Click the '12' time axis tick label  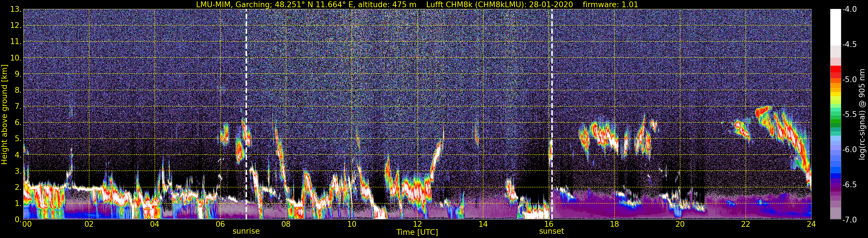pyautogui.click(x=417, y=224)
